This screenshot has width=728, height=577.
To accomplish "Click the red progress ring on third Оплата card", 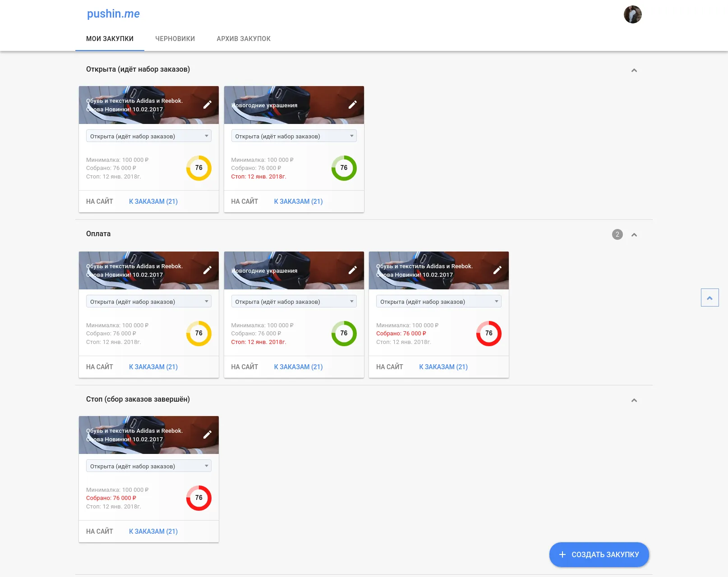I will tap(489, 334).
